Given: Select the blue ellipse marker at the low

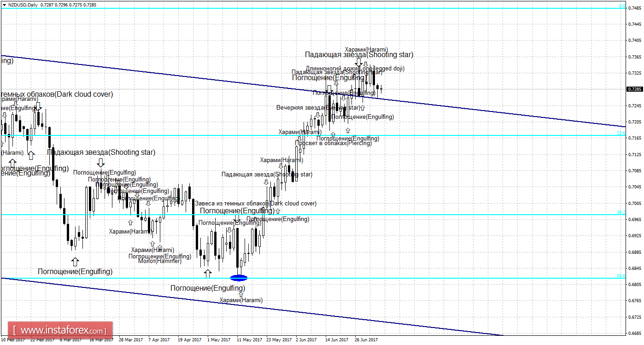Looking at the screenshot, I should [239, 278].
